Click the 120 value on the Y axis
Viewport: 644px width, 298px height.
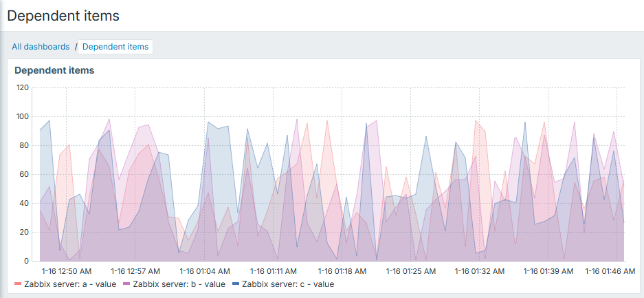click(22, 87)
